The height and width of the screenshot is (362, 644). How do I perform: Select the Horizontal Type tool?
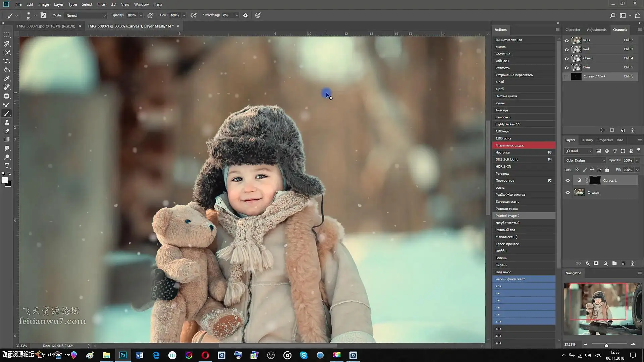point(7,166)
